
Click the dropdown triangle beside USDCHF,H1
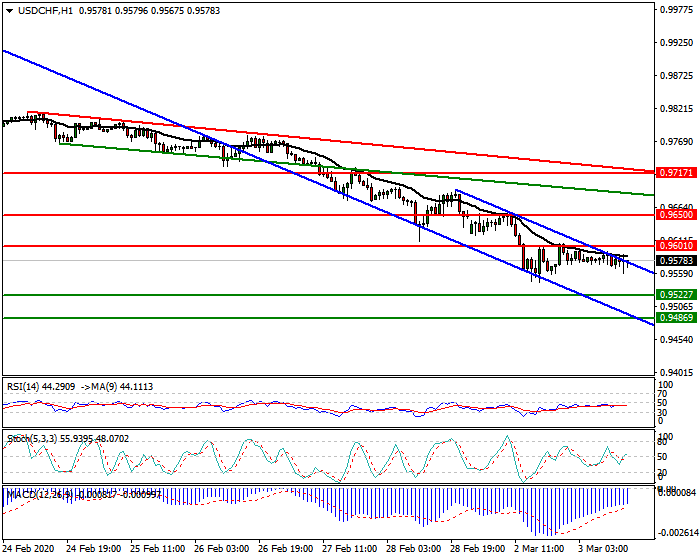[9, 11]
